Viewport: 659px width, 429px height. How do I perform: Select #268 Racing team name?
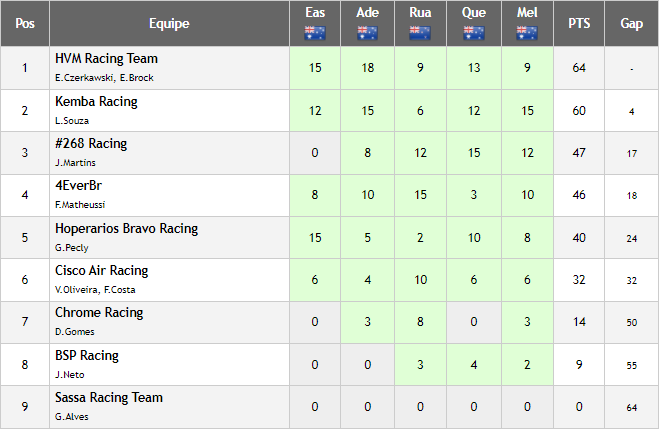coord(91,143)
